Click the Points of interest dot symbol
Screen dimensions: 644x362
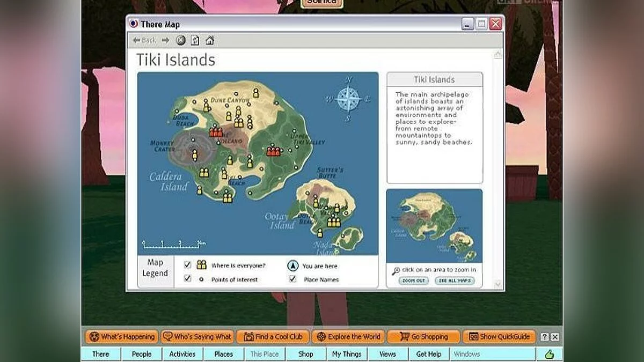pyautogui.click(x=201, y=279)
